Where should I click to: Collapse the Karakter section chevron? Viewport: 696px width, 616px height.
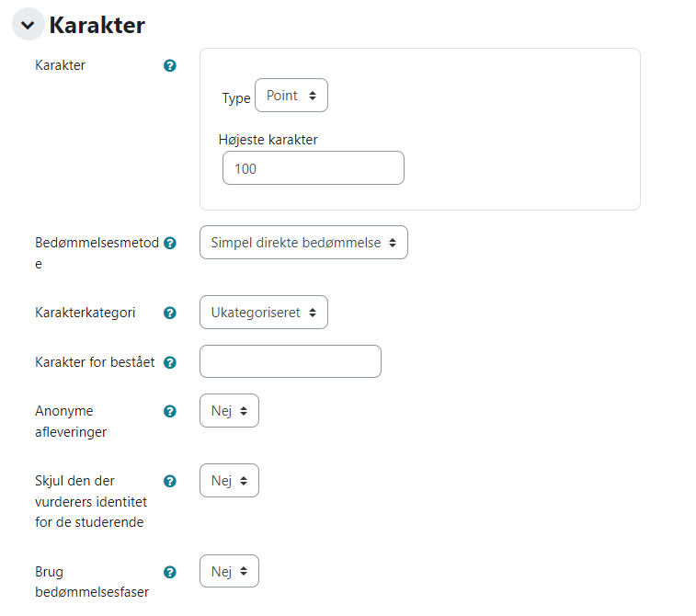pyautogui.click(x=28, y=25)
